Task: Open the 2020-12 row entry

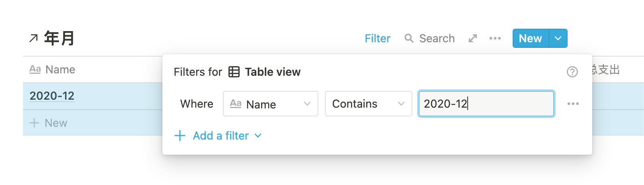Action: (x=52, y=96)
